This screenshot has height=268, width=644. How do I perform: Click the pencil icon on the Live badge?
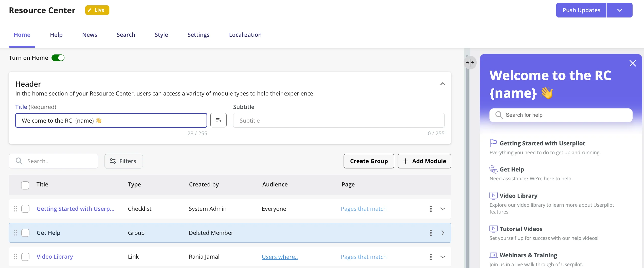point(90,10)
